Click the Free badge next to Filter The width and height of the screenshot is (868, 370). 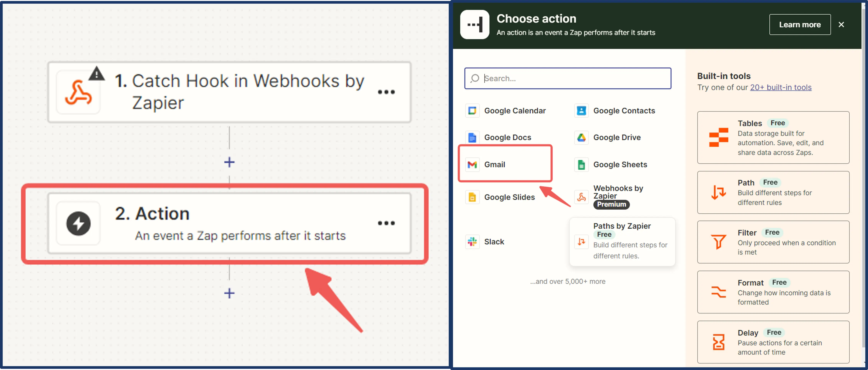[772, 232]
